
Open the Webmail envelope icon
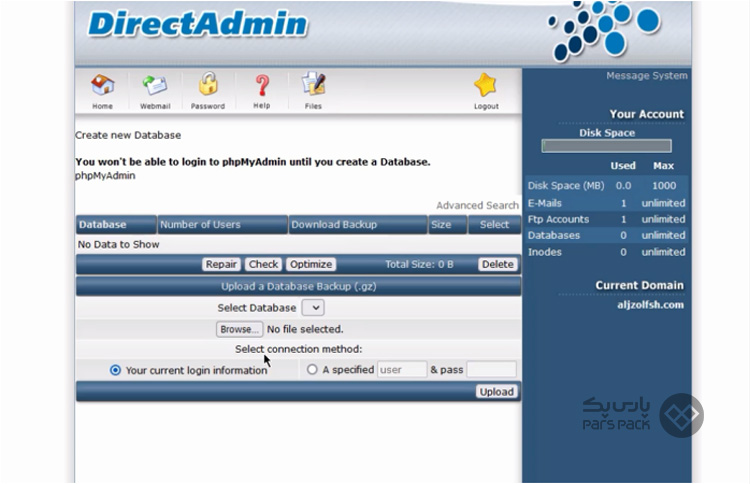(x=155, y=86)
